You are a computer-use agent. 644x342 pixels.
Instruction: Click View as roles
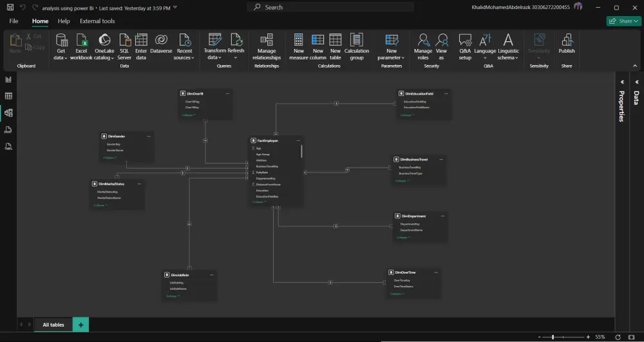click(x=441, y=47)
